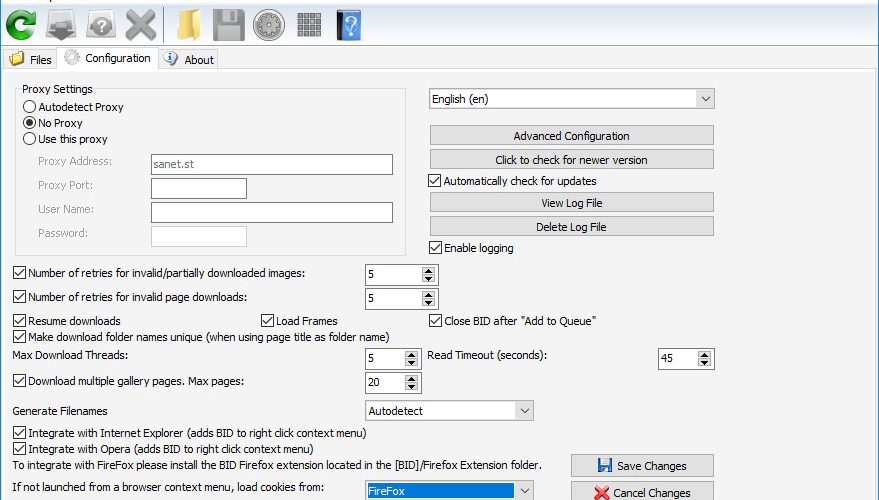
Task: Switch to the Files tab
Action: coord(31,59)
